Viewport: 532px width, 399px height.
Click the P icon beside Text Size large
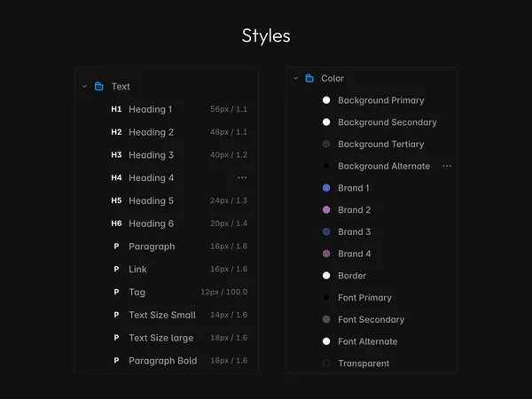(116, 338)
